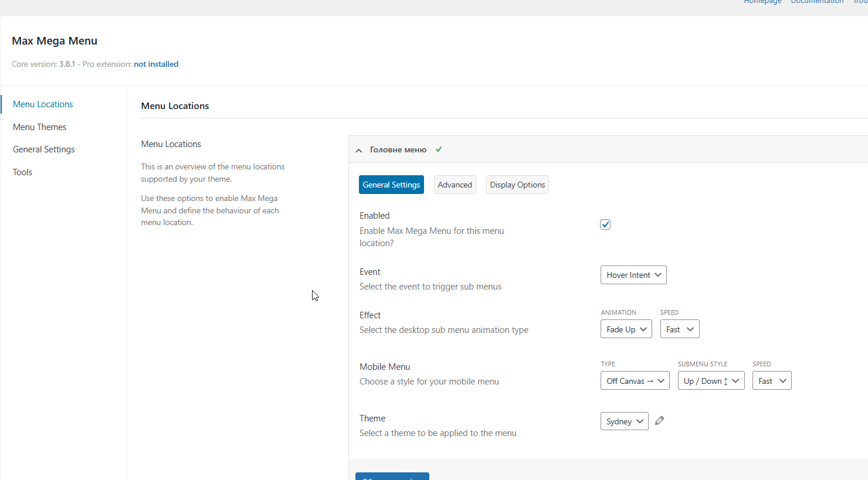Open the Effect Speed dropdown showing Fast
Screen dimensions: 868x480
[680, 329]
